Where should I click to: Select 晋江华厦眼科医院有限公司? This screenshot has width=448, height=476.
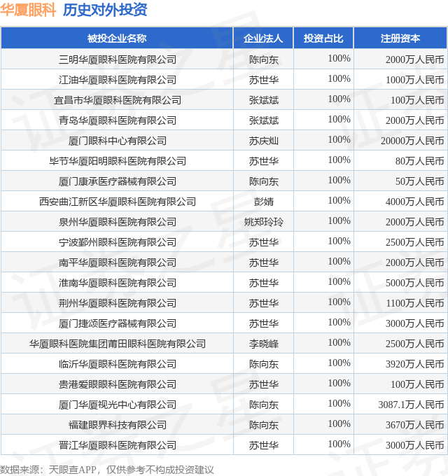click(x=118, y=445)
